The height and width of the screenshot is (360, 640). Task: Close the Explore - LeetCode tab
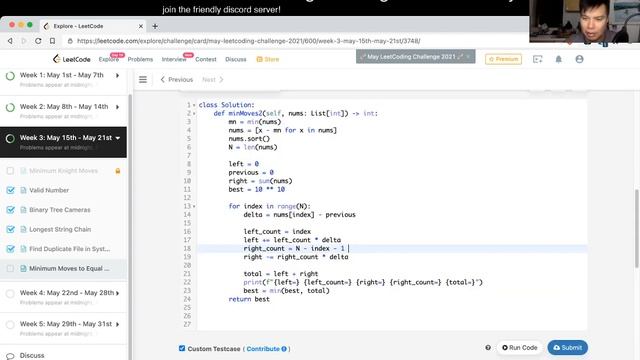[141, 26]
